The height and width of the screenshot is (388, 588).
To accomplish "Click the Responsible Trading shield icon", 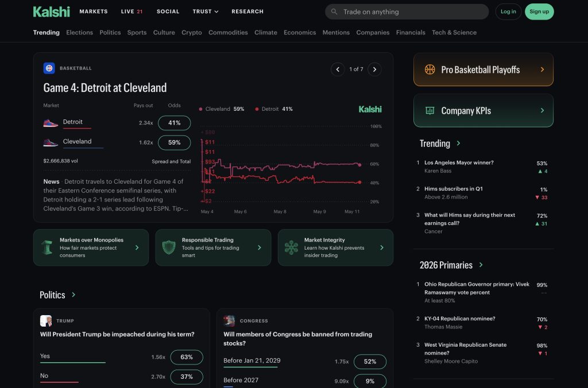I will (x=169, y=247).
